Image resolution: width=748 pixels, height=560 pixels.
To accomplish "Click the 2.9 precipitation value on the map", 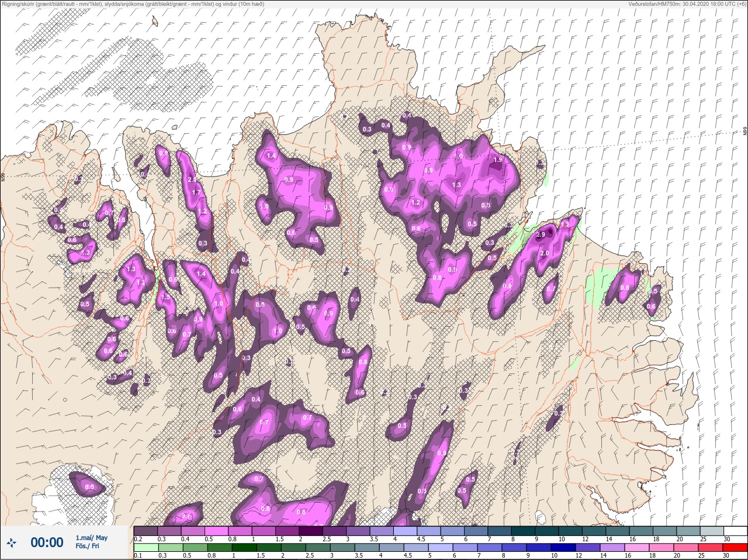I will (x=541, y=234).
